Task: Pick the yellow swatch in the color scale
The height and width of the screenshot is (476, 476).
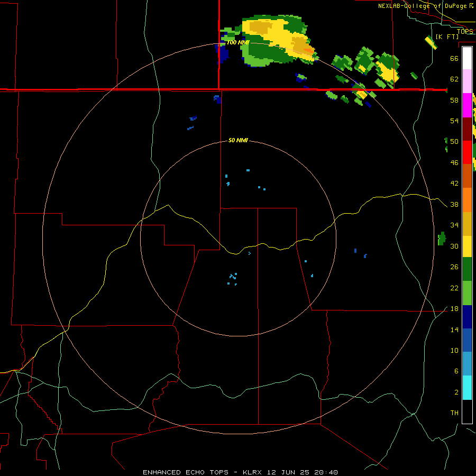Action: 467,246
